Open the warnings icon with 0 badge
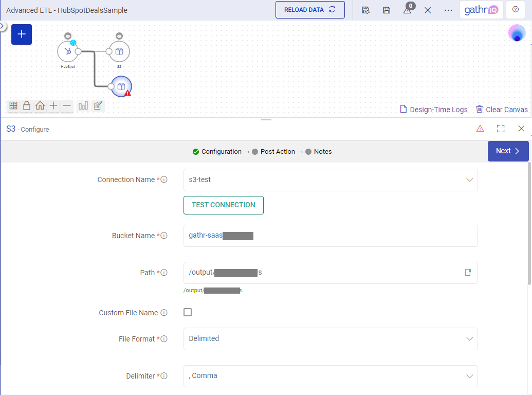The width and height of the screenshot is (532, 395). click(x=407, y=10)
